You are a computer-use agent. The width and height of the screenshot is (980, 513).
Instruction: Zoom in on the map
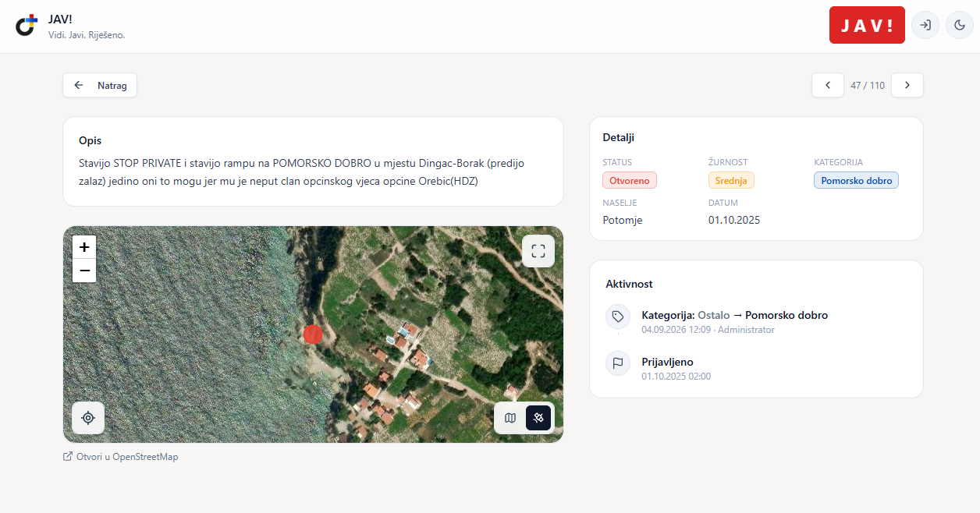84,247
